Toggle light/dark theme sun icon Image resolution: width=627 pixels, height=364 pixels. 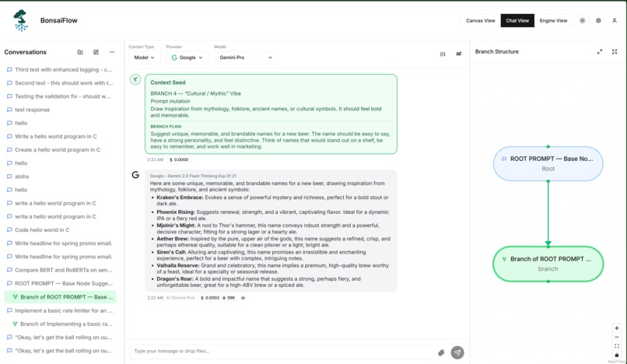coord(582,20)
